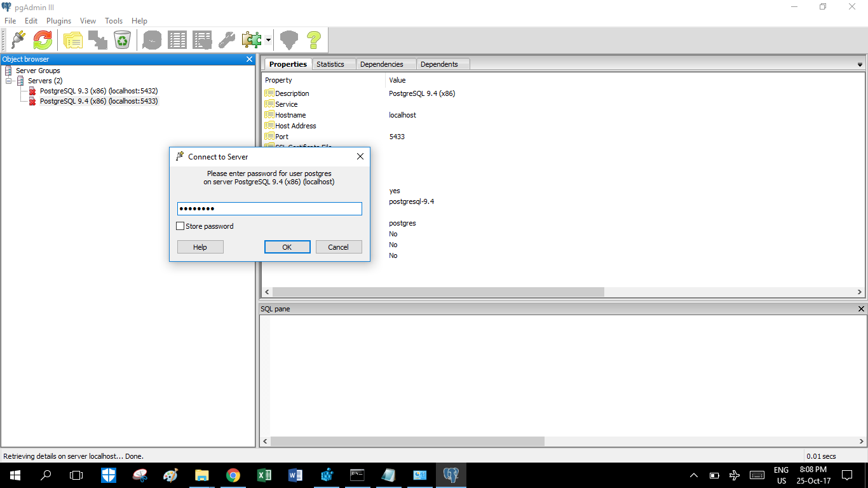The image size is (868, 488).
Task: Open the Help menu in menu bar
Action: tap(139, 21)
